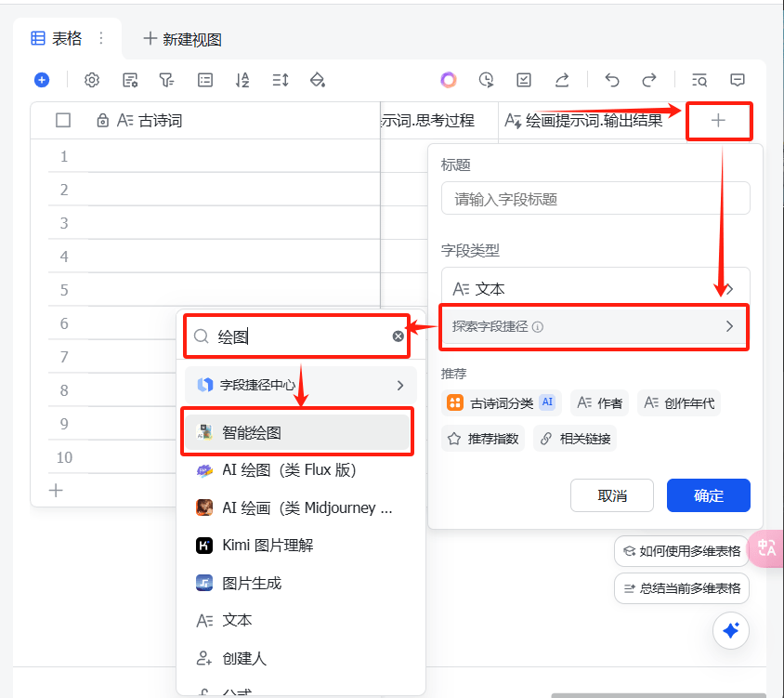
Task: Choose recommended field 创作年代
Action: click(x=679, y=402)
